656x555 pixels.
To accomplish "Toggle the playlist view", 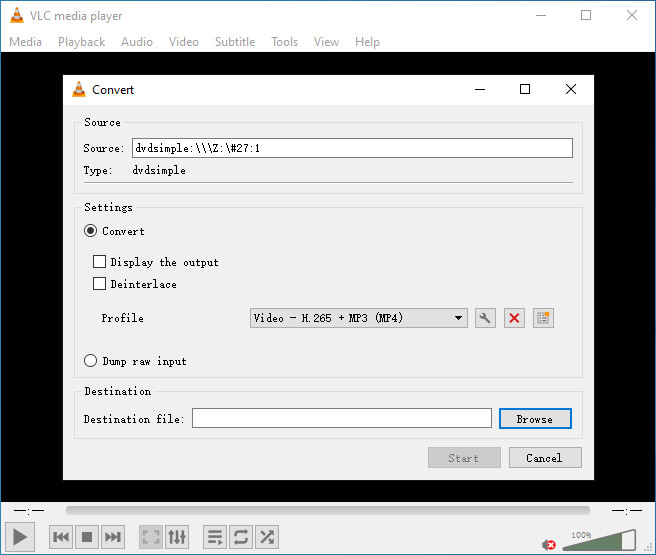I will pyautogui.click(x=215, y=537).
